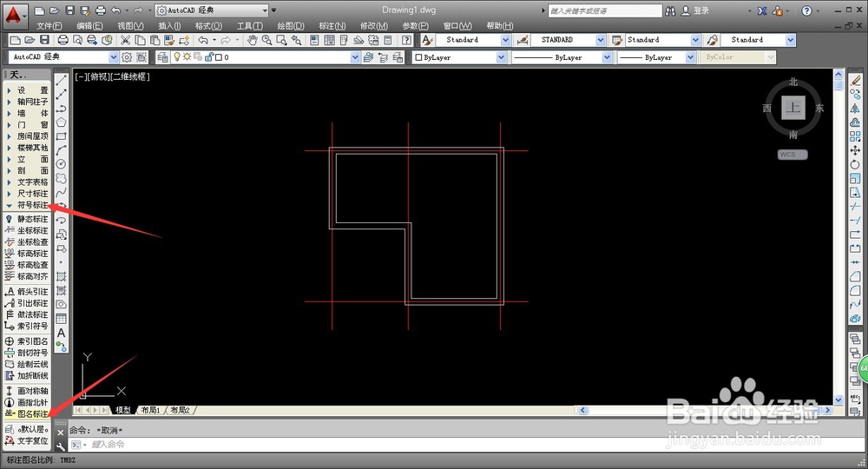Select the Rectangle draw tool
This screenshot has height=469, width=868.
(x=62, y=136)
